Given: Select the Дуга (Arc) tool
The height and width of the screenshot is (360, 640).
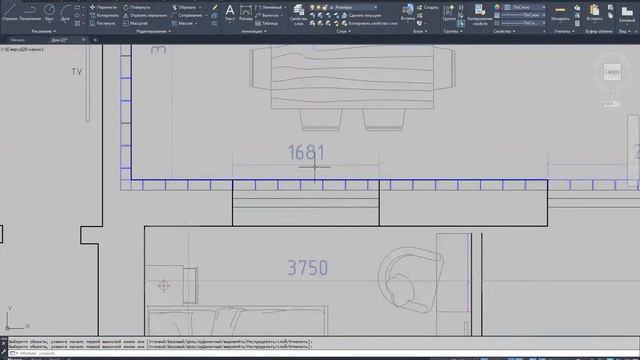Looking at the screenshot, I should click(65, 12).
